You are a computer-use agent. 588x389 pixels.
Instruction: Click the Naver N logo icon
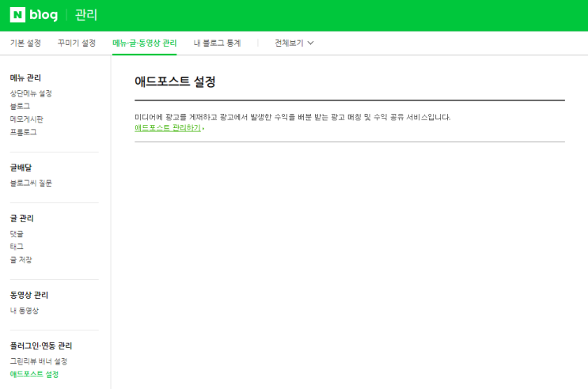[x=17, y=15]
